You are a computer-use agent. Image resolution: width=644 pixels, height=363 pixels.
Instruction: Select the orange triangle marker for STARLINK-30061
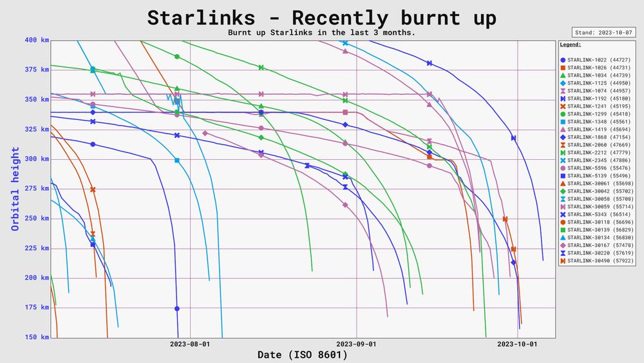coord(563,184)
